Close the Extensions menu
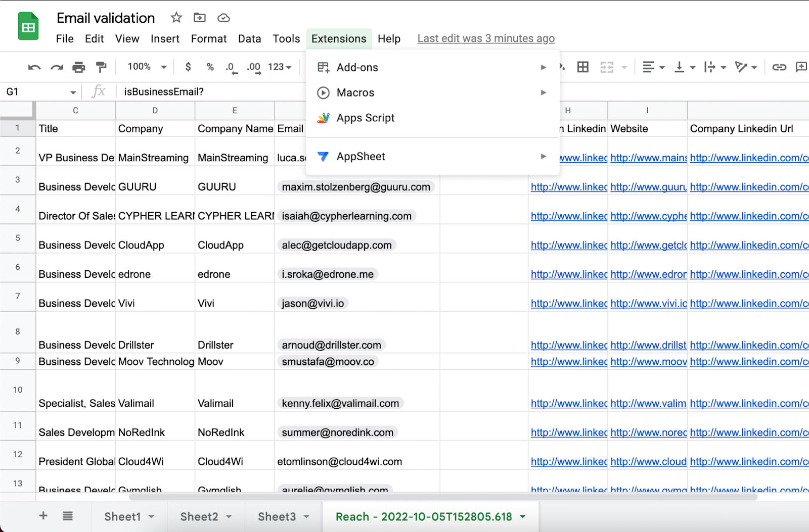Viewport: 809px width, 532px height. pyautogui.click(x=339, y=39)
